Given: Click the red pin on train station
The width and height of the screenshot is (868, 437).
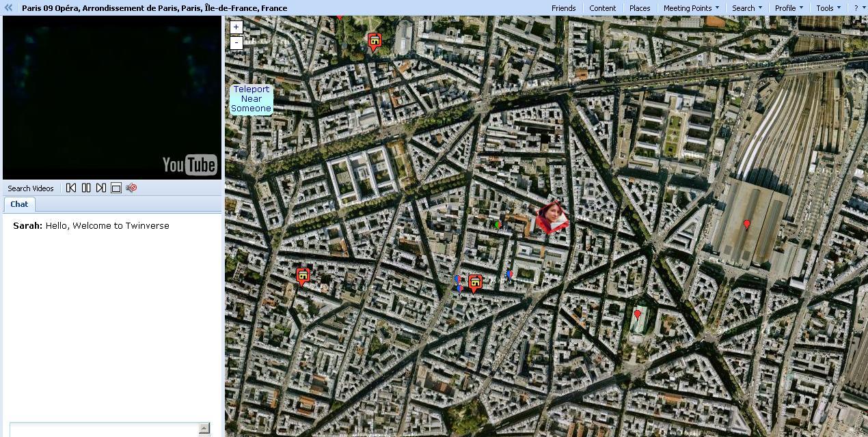Looking at the screenshot, I should [746, 224].
